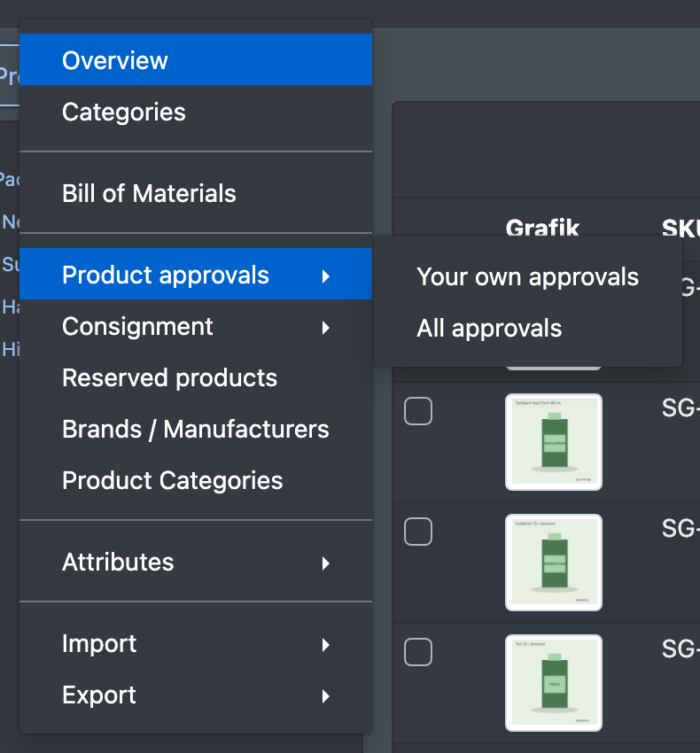The image size is (700, 753).
Task: Select Categories from the menu
Action: click(x=196, y=112)
